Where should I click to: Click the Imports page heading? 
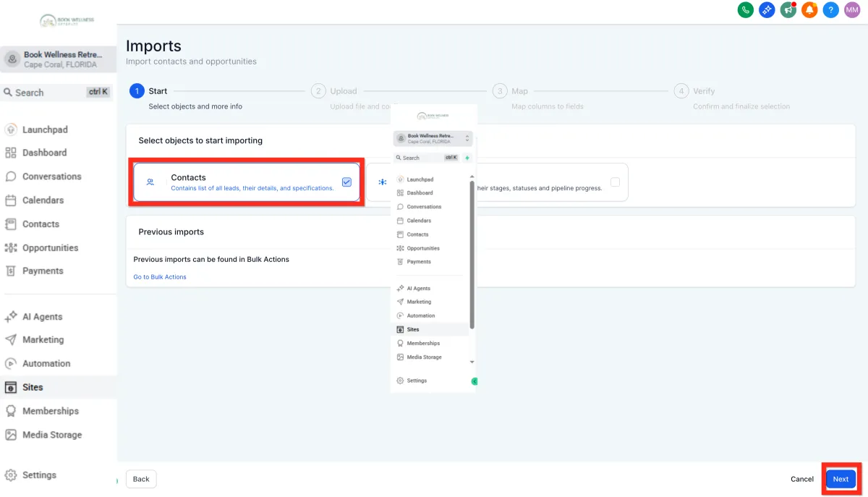coord(153,46)
